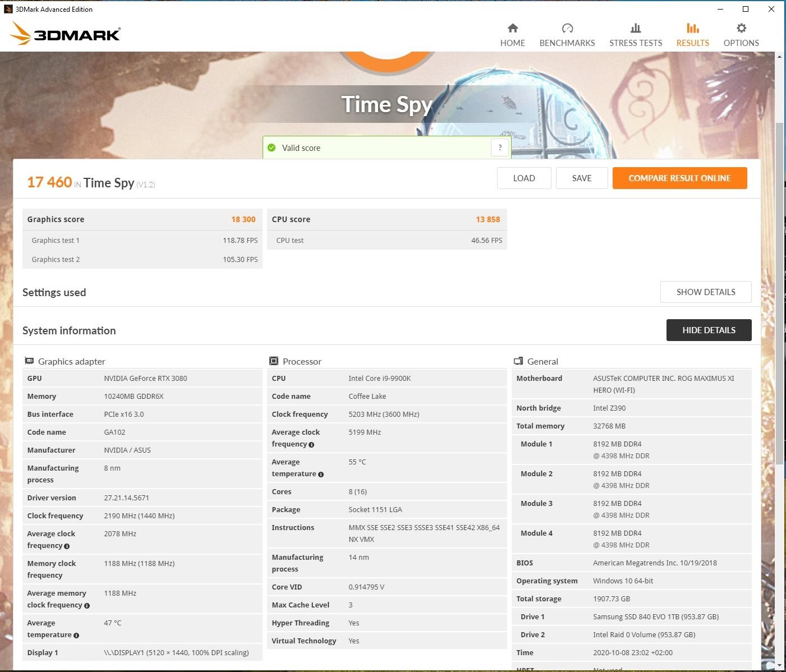The height and width of the screenshot is (672, 786).
Task: Click the 3DMark window title bar icon
Action: click(x=8, y=9)
